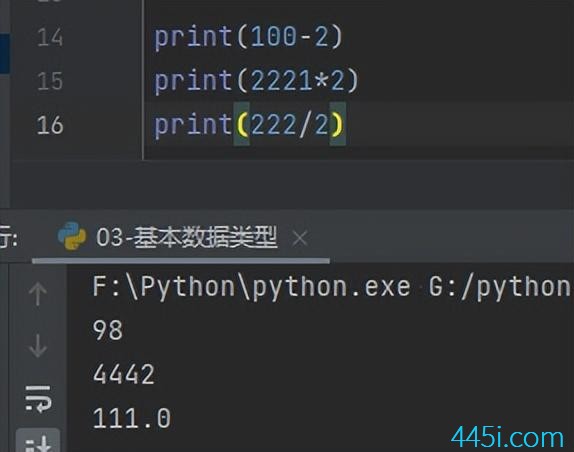Click line number 16 in gutter
Viewport: 574px width, 452px height.
pyautogui.click(x=50, y=125)
